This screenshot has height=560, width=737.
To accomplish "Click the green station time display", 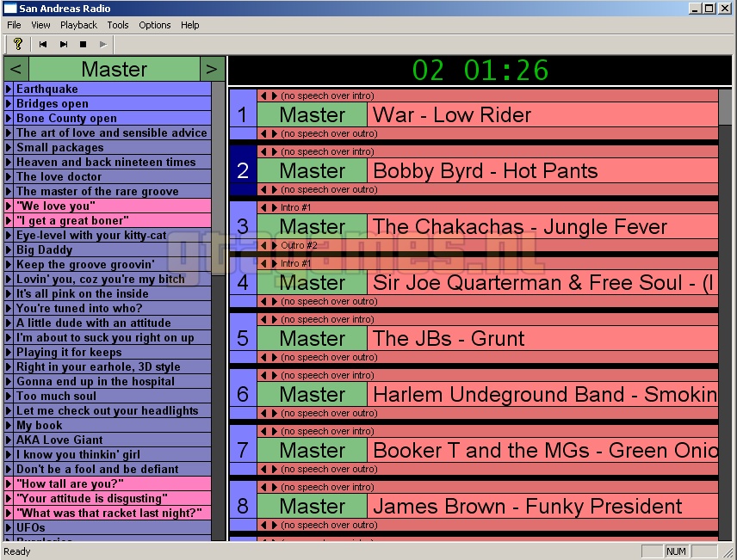I will coord(480,71).
